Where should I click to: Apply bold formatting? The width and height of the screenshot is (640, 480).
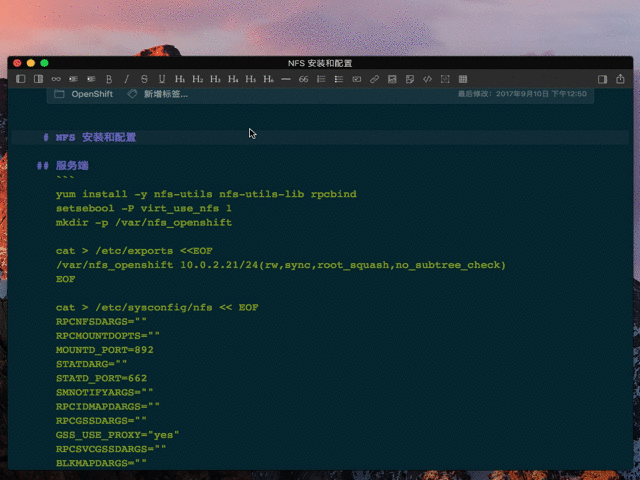click(x=109, y=79)
